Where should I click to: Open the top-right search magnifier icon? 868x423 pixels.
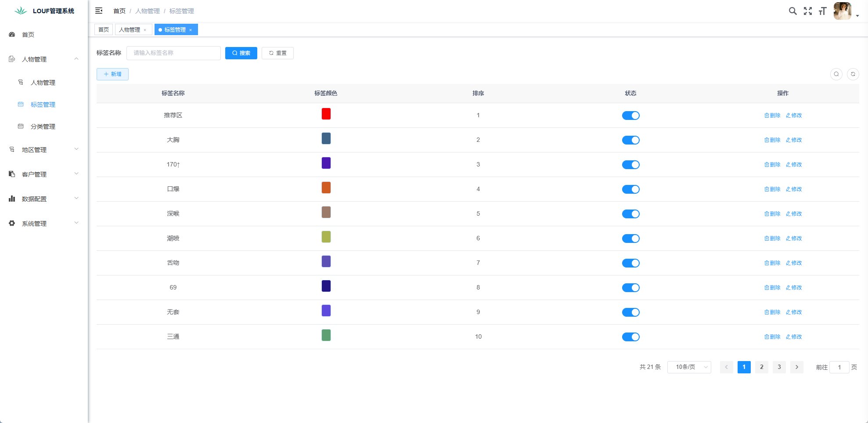[x=792, y=11]
